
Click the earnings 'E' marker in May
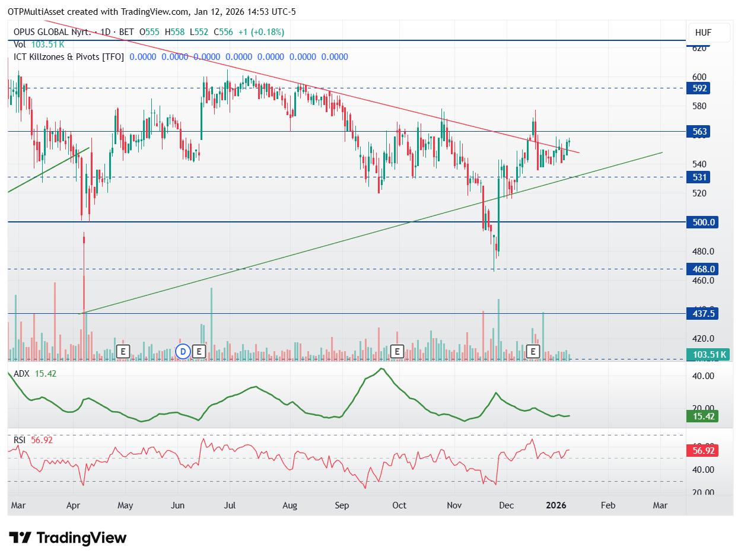click(123, 351)
